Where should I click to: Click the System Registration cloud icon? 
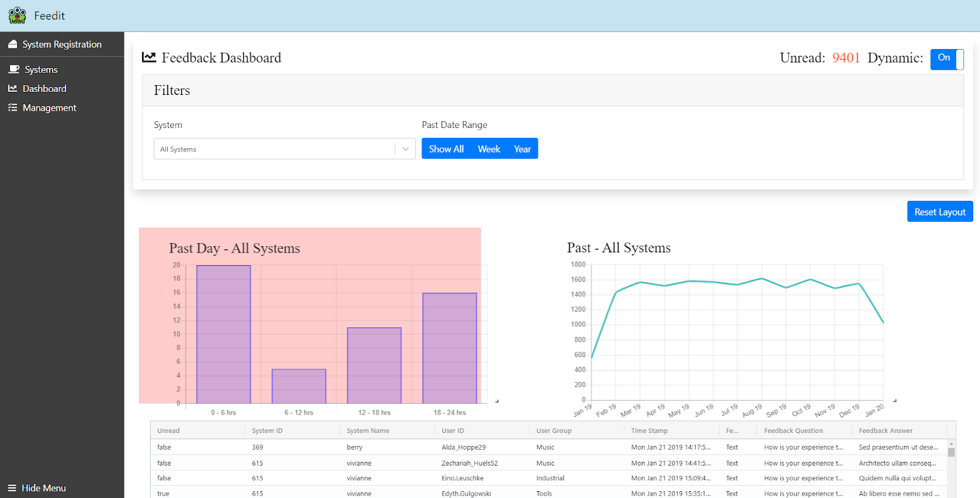12,44
